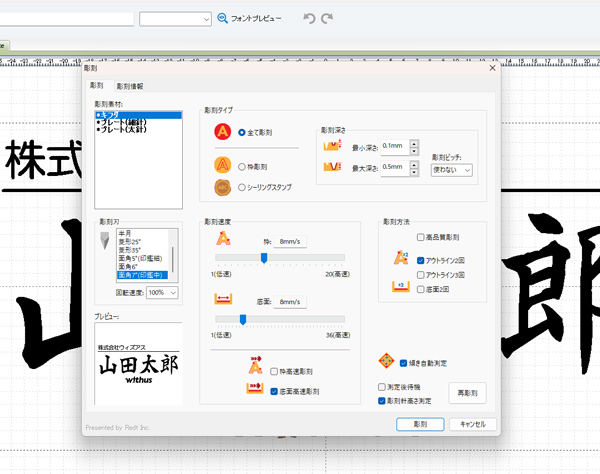Viewport: 600px width, 474px height.
Task: Enable the 高品質彫刻 checkbox
Action: (420, 237)
